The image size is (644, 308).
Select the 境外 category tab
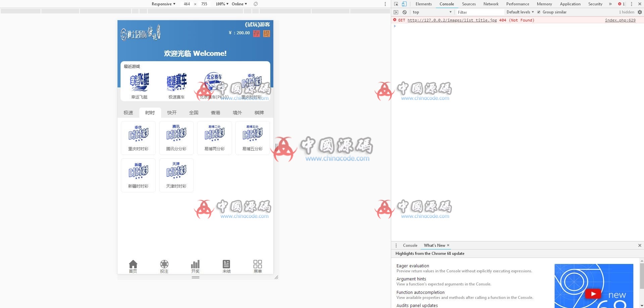tap(237, 113)
